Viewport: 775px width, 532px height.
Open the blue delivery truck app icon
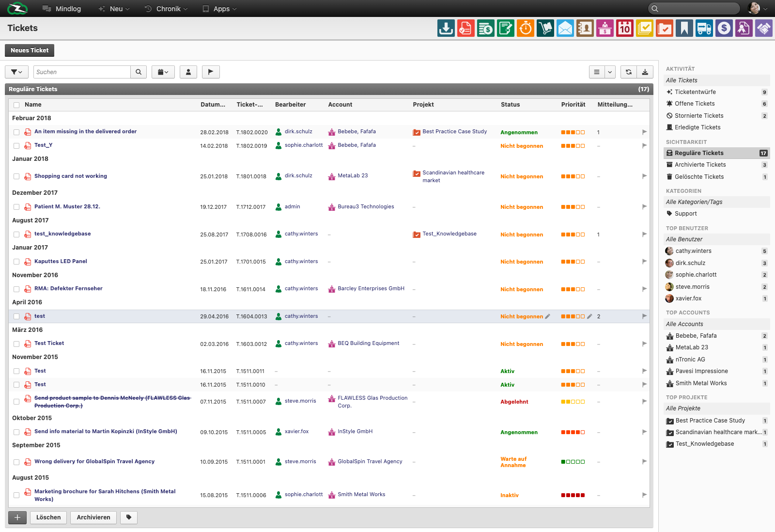pos(704,29)
